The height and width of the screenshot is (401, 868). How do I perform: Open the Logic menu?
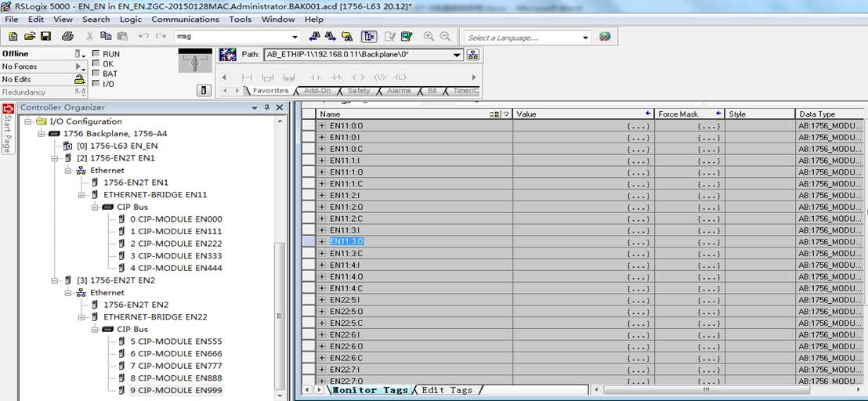[131, 20]
